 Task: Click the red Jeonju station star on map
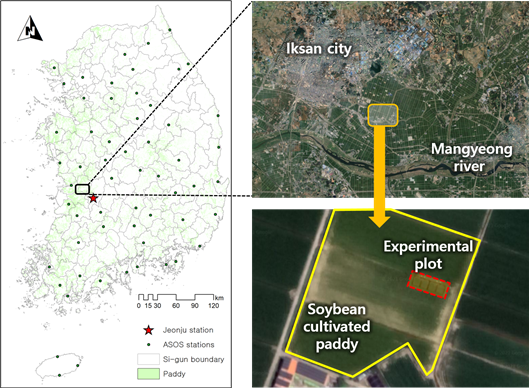pyautogui.click(x=93, y=198)
